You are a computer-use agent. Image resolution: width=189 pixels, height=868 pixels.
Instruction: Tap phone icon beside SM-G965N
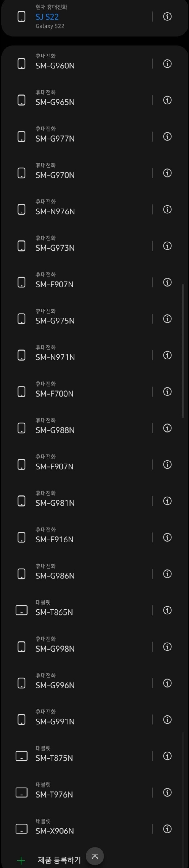[22, 100]
